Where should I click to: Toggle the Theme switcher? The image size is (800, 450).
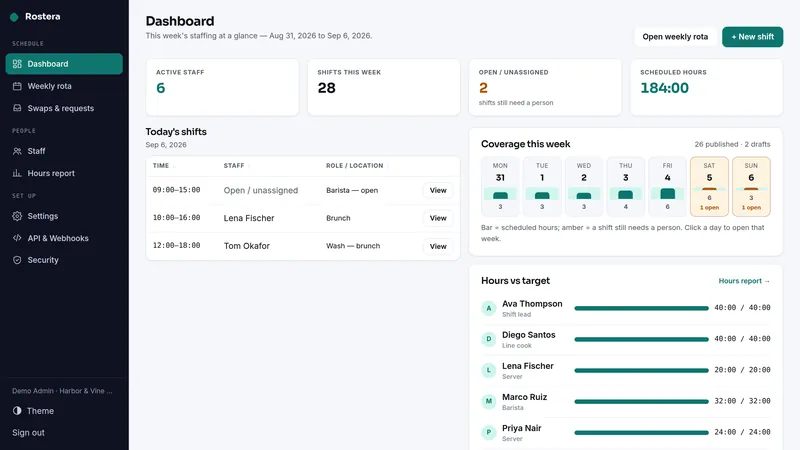pos(64,410)
